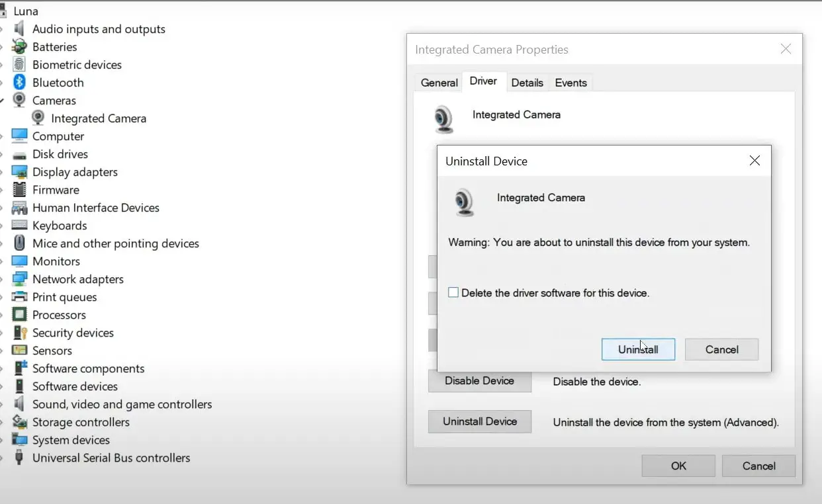
Task: Click the Processors category icon
Action: click(19, 315)
